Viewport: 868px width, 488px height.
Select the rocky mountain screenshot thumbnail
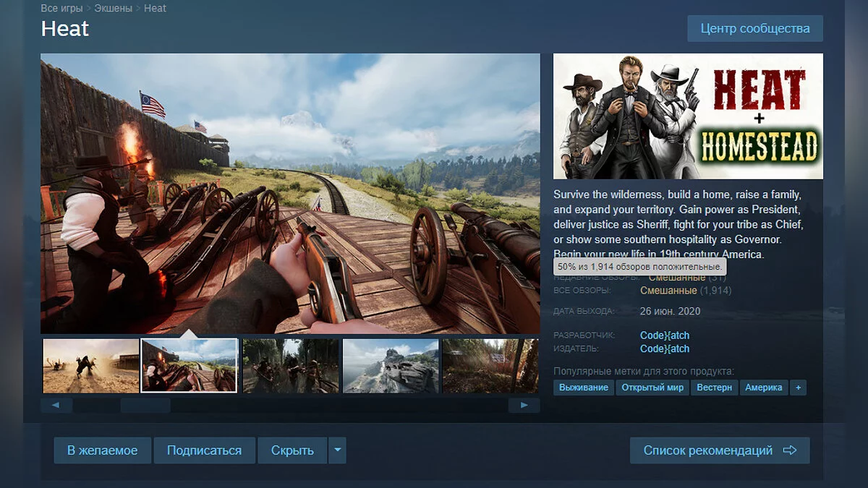[x=390, y=366]
